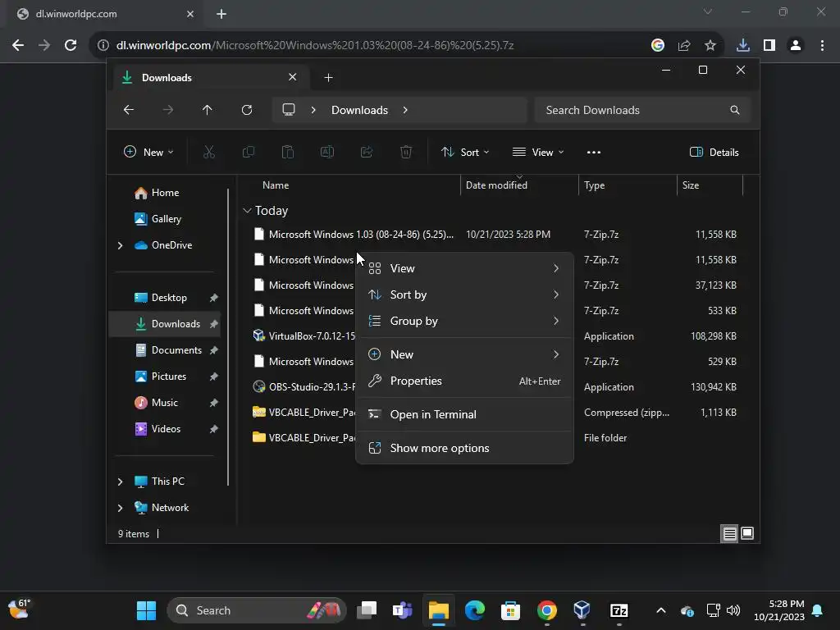Screen dimensions: 840x630
Task: Open New submenu in context menu
Action: click(x=464, y=354)
